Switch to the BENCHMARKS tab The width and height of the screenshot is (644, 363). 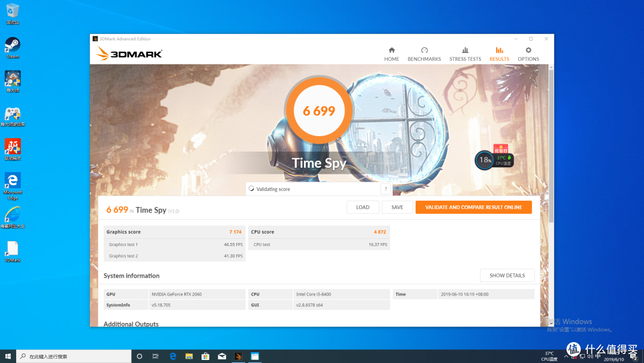[425, 54]
